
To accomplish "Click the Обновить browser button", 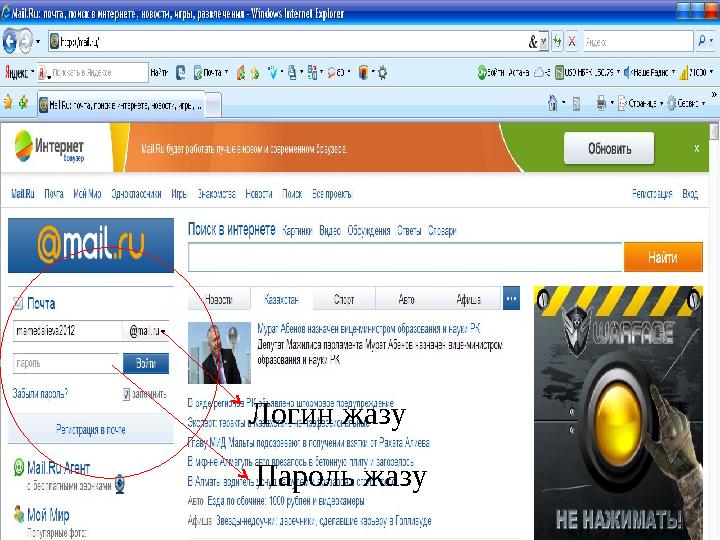I will 609,148.
